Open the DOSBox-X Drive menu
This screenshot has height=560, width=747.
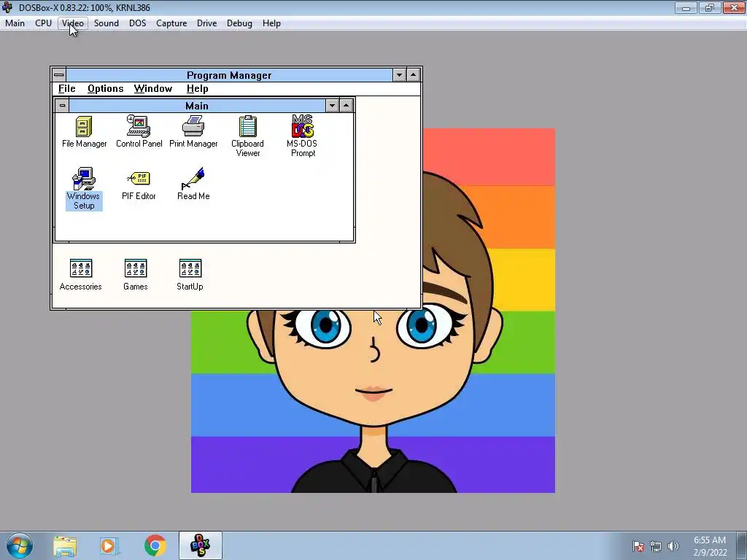206,23
